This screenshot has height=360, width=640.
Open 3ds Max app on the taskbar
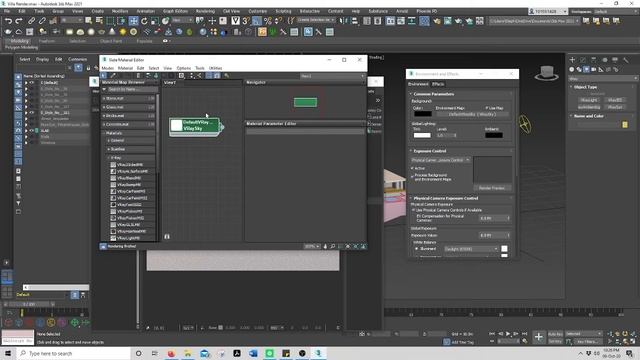[x=318, y=353]
